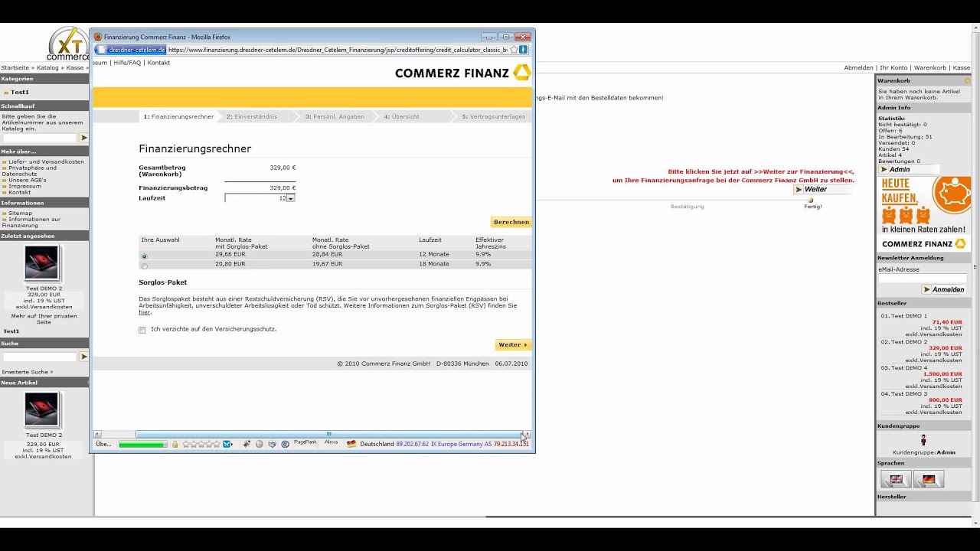Open the Hilfe/FAQ link in popup
The image size is (980, 551).
[127, 63]
